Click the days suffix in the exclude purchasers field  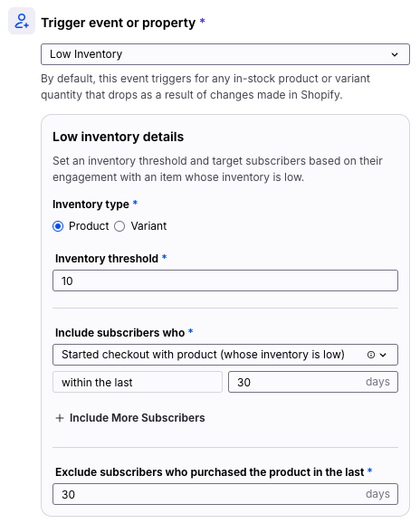click(x=377, y=494)
